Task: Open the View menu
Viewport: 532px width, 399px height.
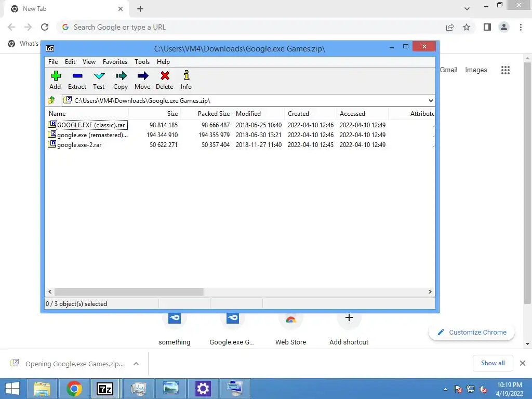Action: (x=89, y=62)
